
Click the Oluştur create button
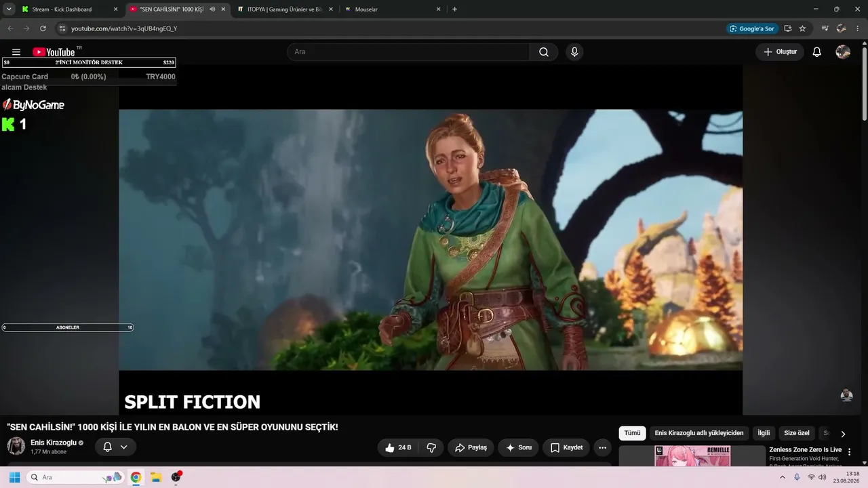coord(780,52)
